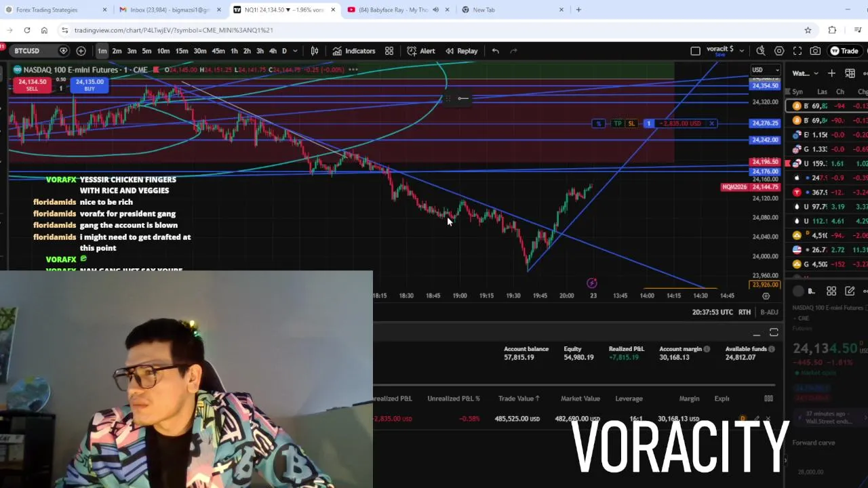Click the BUY 24,135.00 button
The height and width of the screenshot is (488, 868).
pos(90,85)
